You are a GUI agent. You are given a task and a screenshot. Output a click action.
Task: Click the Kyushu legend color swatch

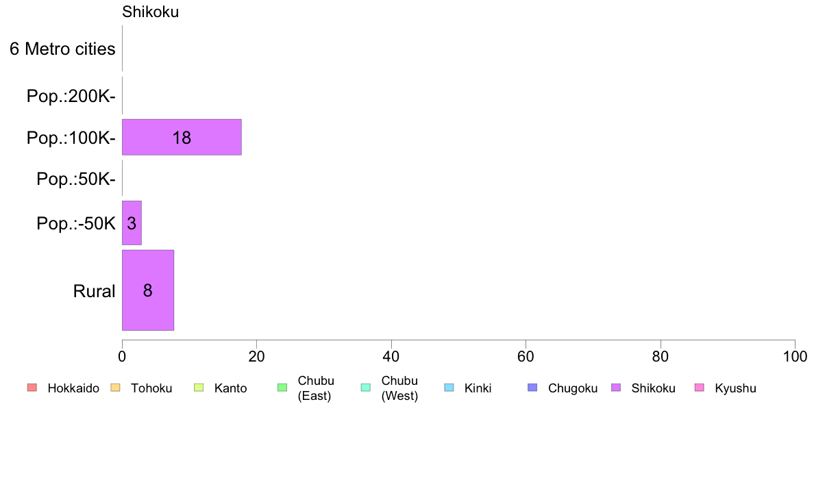point(700,388)
